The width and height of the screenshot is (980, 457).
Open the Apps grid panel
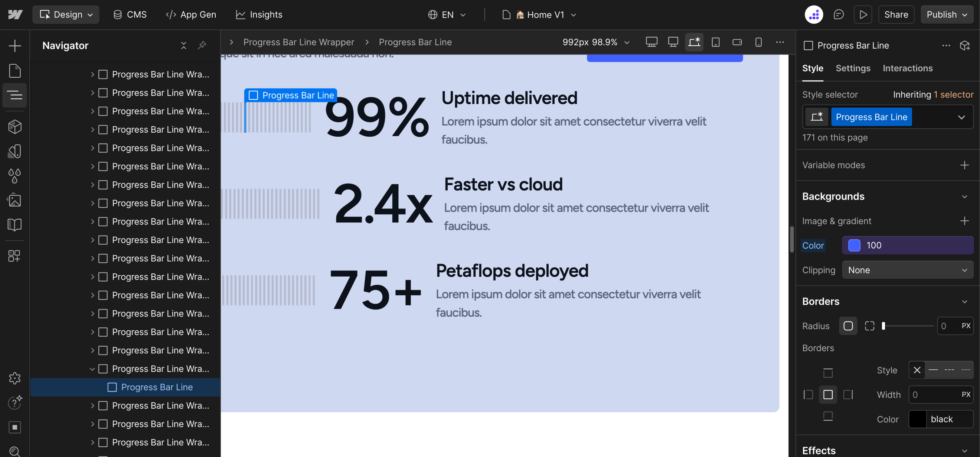(x=14, y=256)
